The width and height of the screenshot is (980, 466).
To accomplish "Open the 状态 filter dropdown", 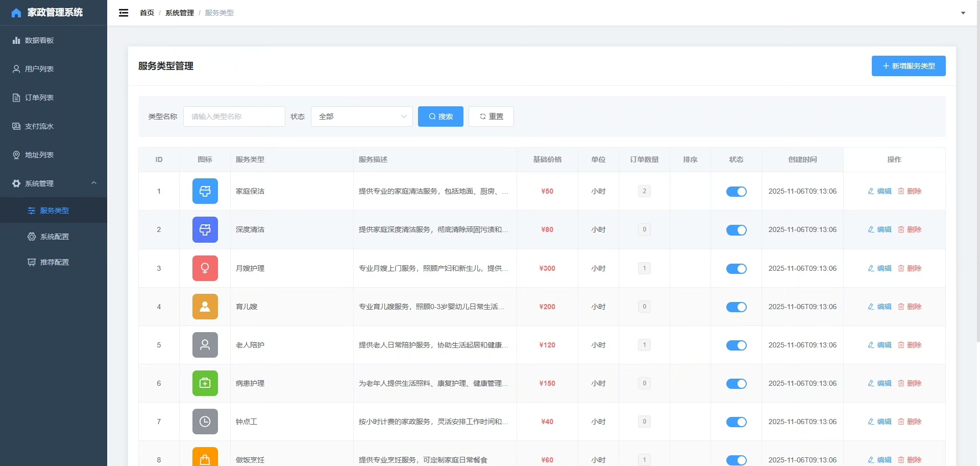I will 361,116.
